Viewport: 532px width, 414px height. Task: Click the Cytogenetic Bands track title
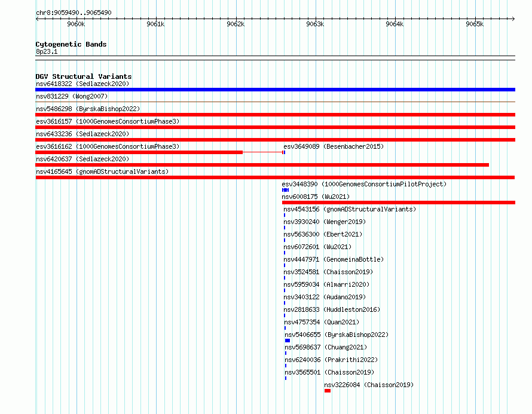[x=71, y=44]
